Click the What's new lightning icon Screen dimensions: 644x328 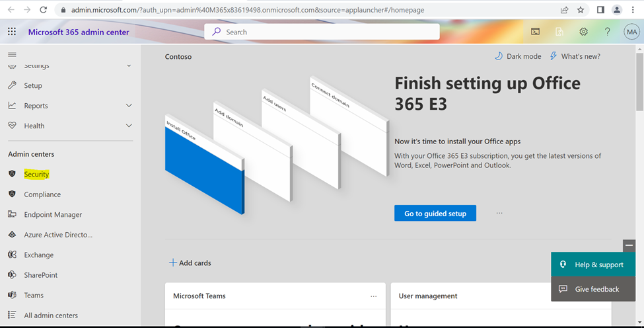click(554, 56)
